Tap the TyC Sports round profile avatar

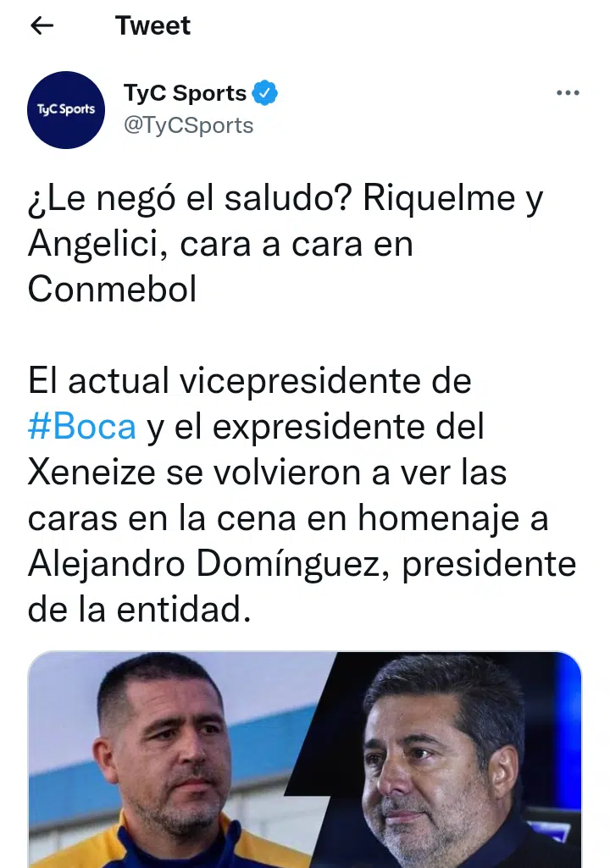[66, 109]
